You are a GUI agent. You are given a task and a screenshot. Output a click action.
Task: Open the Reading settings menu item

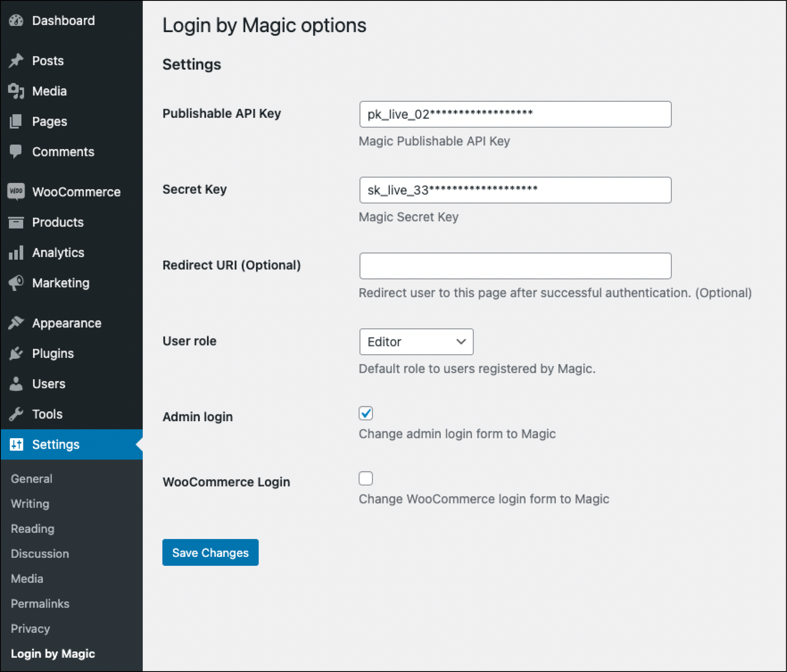(x=32, y=528)
